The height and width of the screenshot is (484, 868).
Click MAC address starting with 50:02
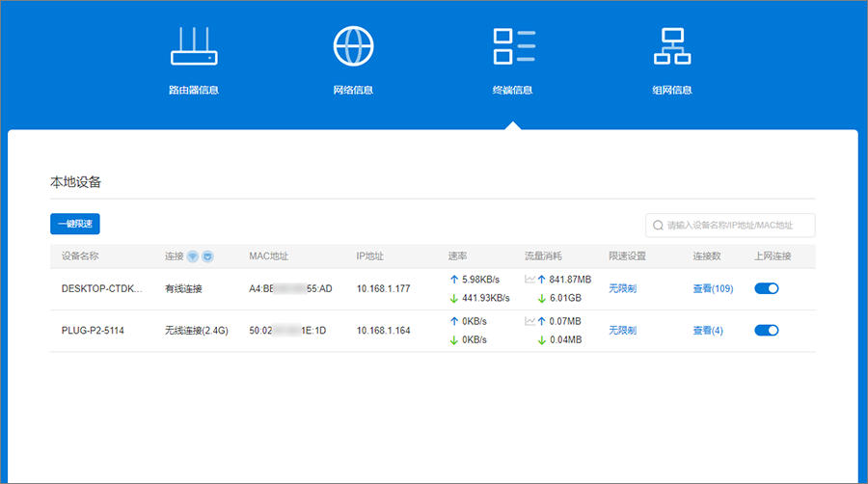(x=287, y=331)
